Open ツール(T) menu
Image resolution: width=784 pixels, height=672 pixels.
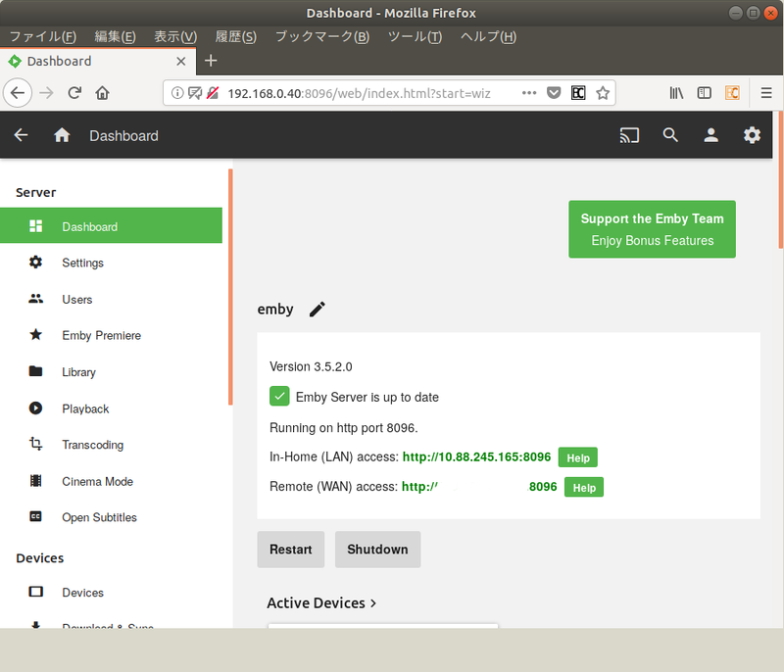click(415, 36)
